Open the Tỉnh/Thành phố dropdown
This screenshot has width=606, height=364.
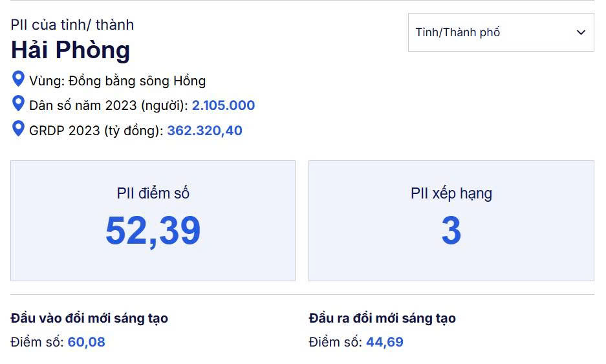click(500, 32)
